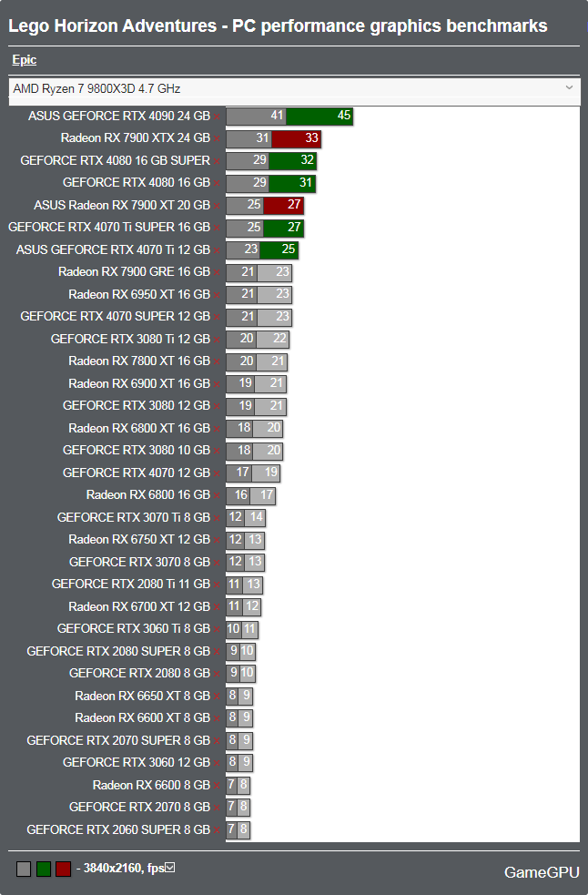Click the red x beside GEFORCE RTX 4080 16 GB SUPER
This screenshot has height=895, width=588.
[217, 161]
